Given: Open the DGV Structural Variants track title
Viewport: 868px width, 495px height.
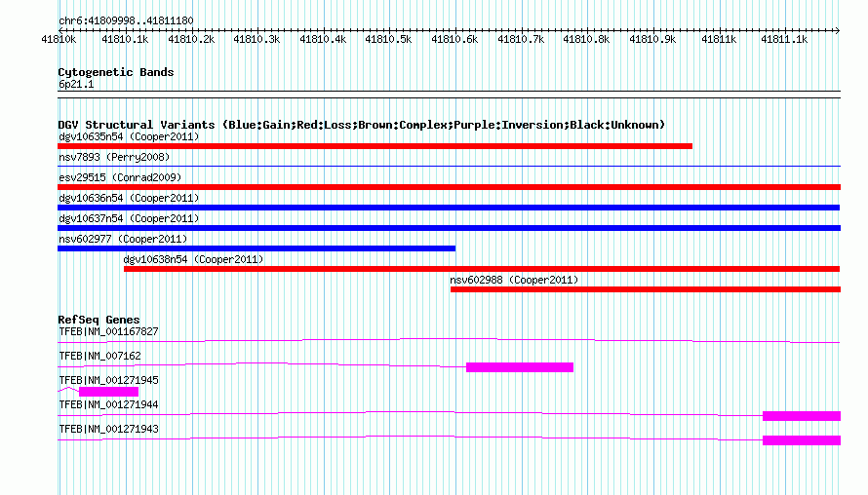Looking at the screenshot, I should (362, 125).
